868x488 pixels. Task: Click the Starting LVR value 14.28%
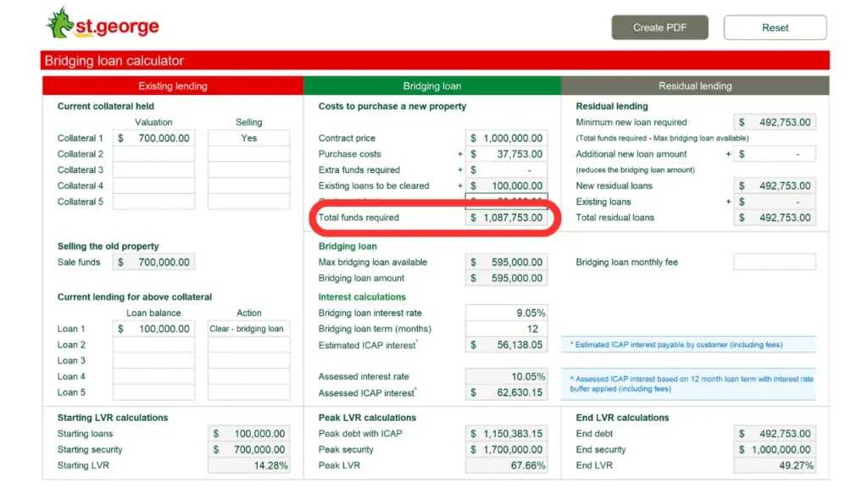click(248, 465)
